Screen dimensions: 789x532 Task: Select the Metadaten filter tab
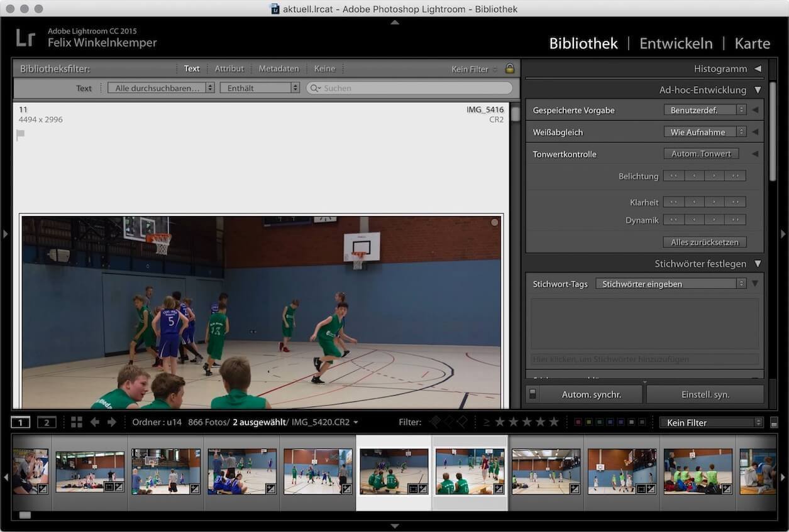(x=279, y=68)
